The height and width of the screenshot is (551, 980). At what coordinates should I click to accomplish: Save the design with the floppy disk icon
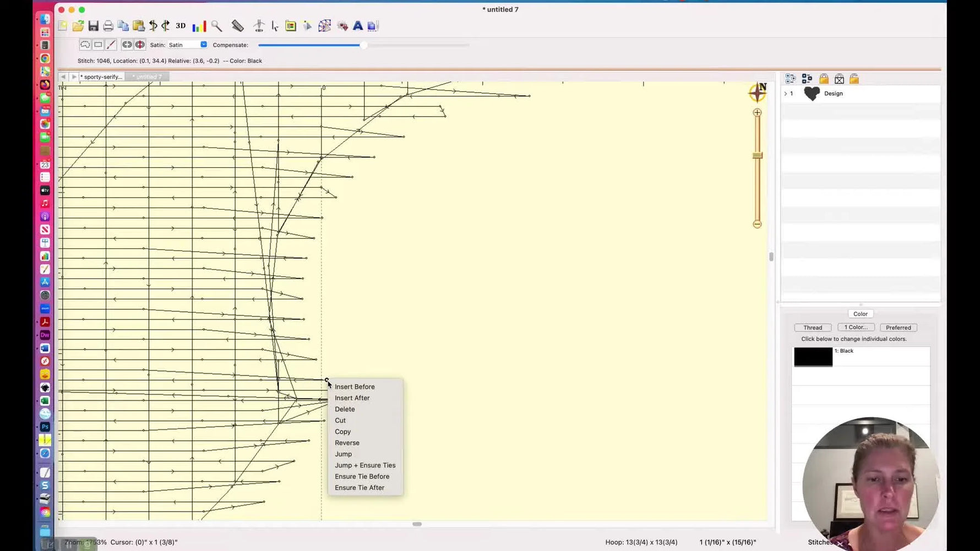click(93, 26)
